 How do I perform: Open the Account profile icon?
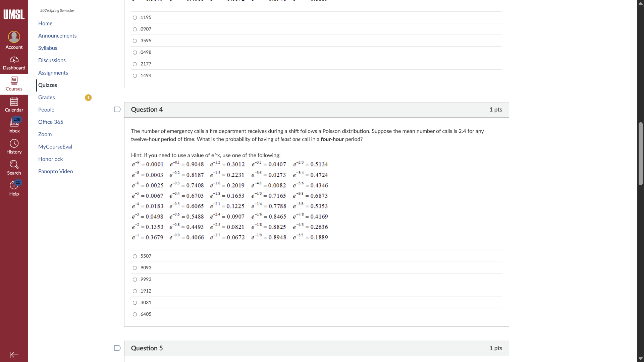point(14,37)
